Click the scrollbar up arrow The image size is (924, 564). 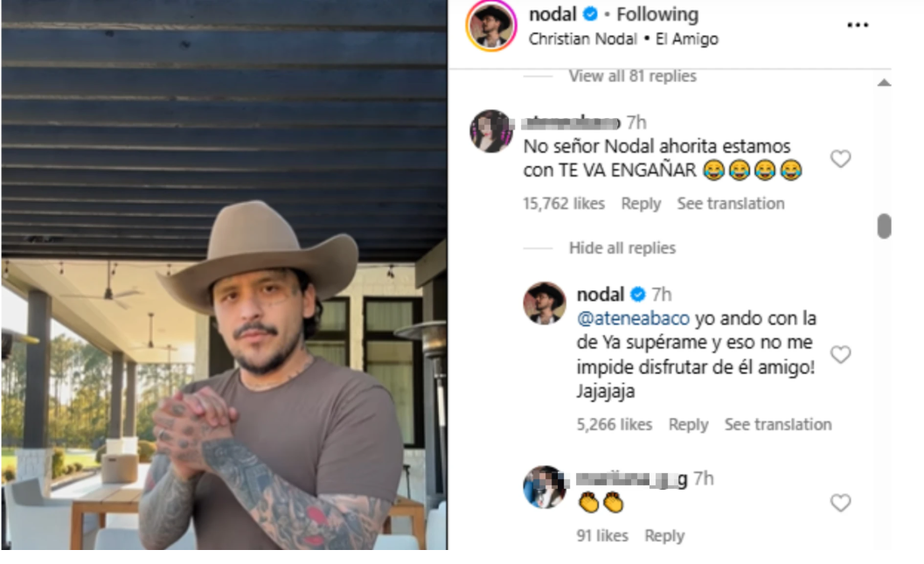pos(884,83)
